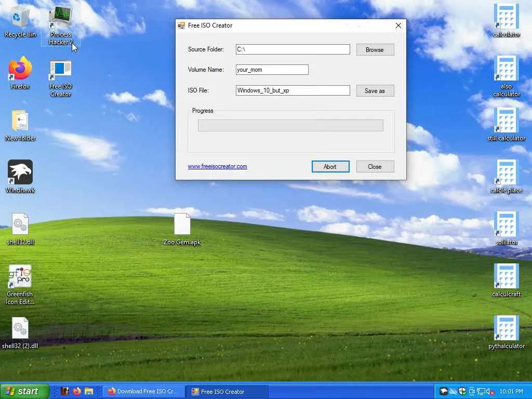Click the ISO creation progress bar
This screenshot has height=399, width=532.
291,125
